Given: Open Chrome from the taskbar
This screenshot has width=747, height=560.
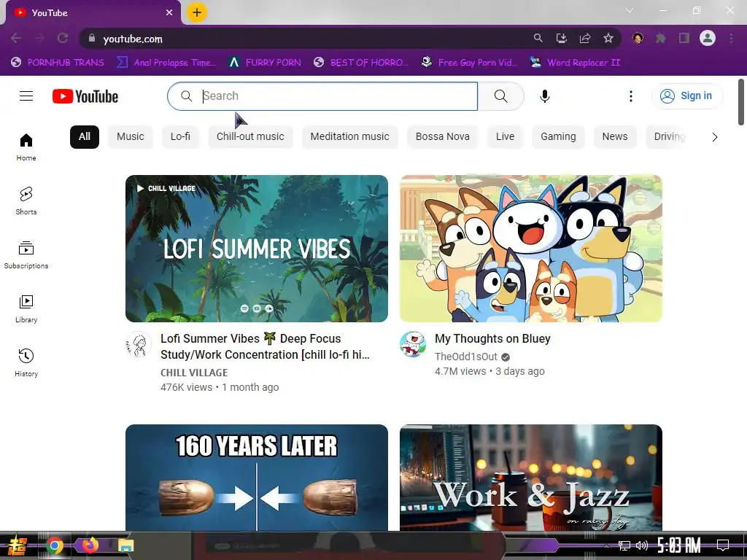Looking at the screenshot, I should click(x=54, y=545).
